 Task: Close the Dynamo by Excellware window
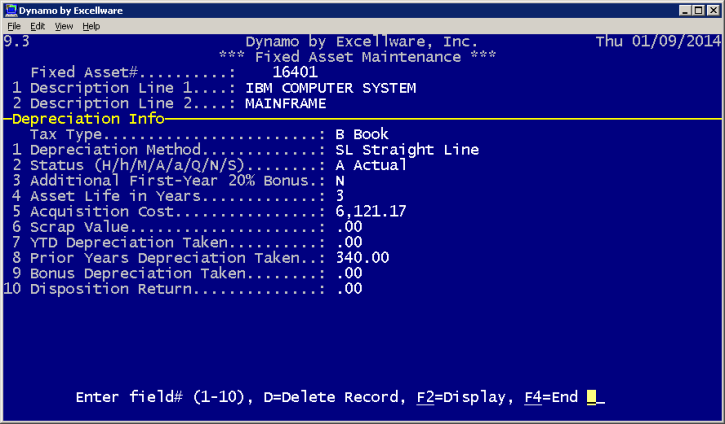pos(713,10)
